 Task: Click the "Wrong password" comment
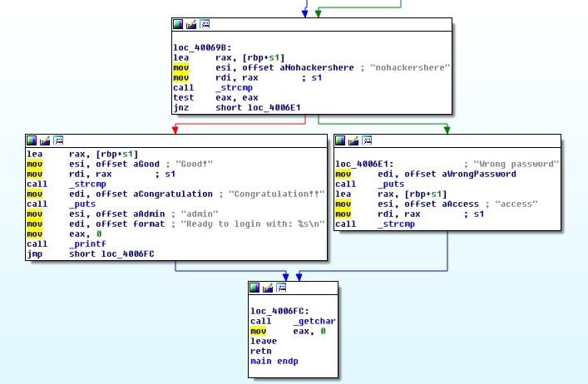point(516,164)
